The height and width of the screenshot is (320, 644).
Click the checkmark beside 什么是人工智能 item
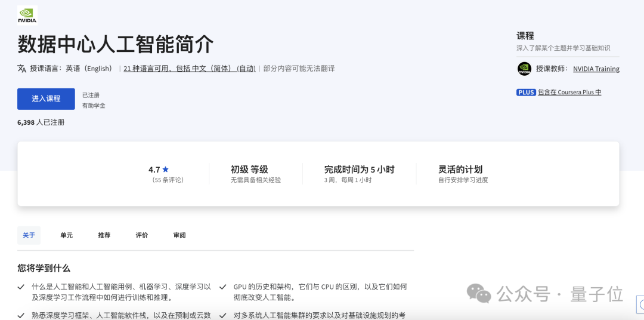click(x=21, y=287)
